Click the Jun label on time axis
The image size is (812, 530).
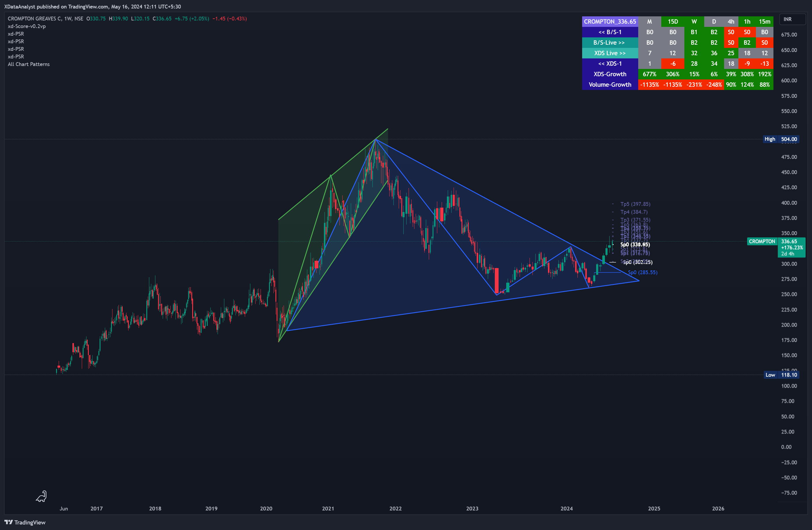click(64, 508)
